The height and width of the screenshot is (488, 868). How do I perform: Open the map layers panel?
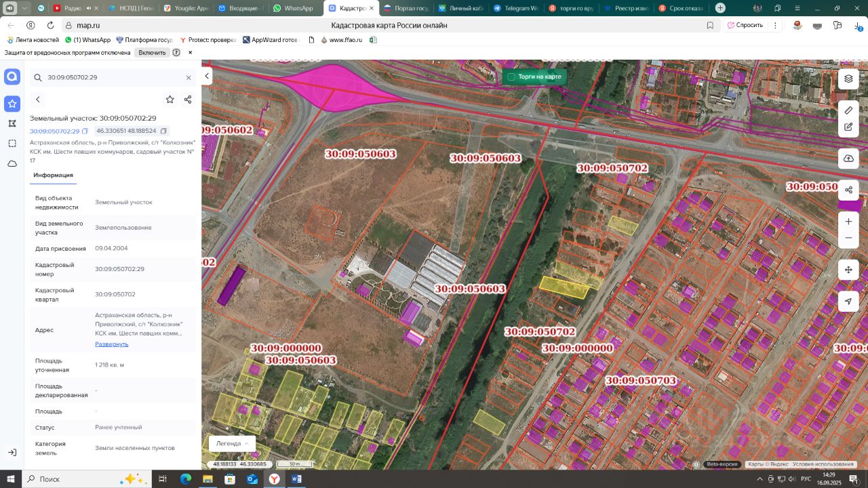pos(848,79)
